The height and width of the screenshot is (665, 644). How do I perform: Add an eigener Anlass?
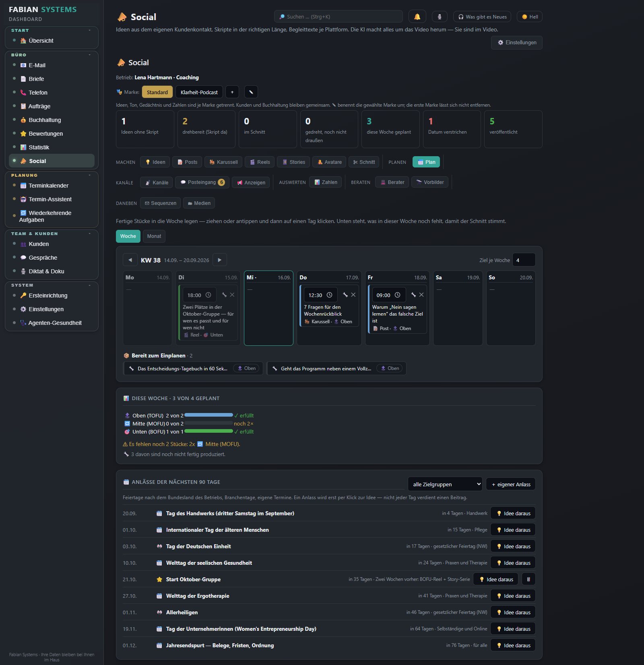[511, 484]
